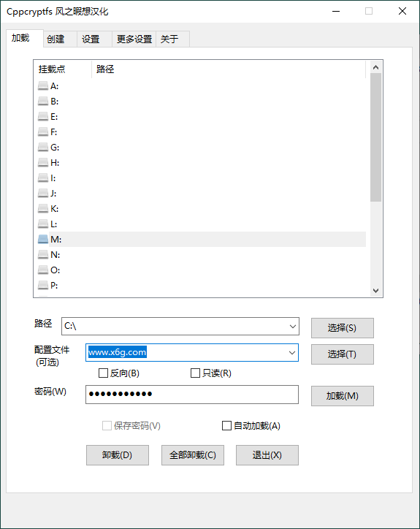Image resolution: width=420 pixels, height=529 pixels.
Task: Expand the 配置文件 config file dropdown arrow
Action: [x=291, y=353]
